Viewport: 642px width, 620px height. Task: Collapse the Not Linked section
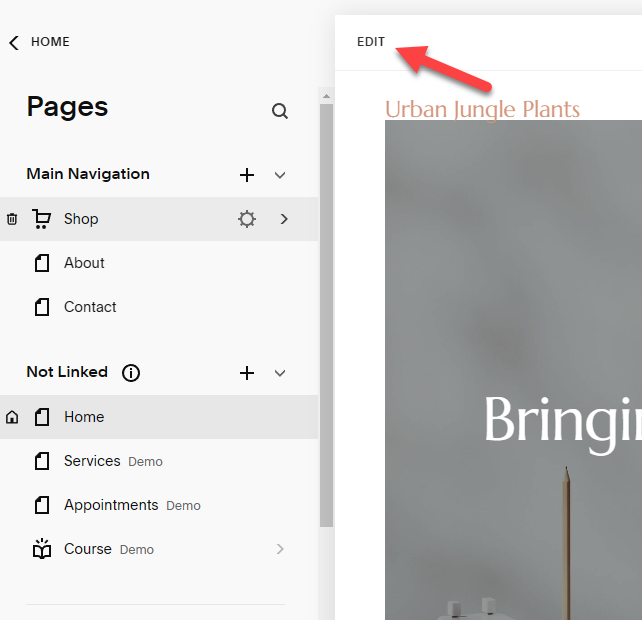(280, 373)
